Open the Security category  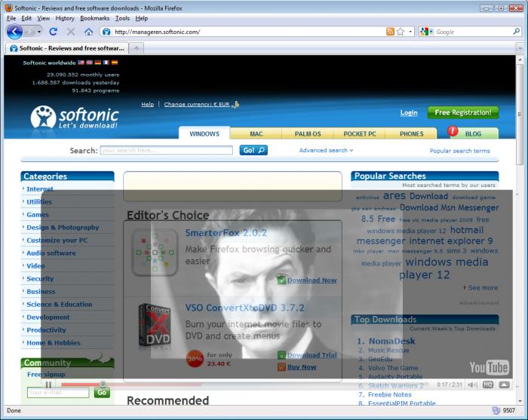point(40,279)
